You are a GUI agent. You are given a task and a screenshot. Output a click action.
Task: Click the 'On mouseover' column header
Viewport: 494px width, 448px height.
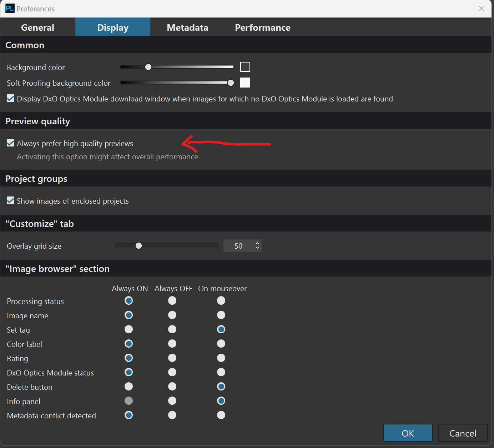[x=222, y=289]
